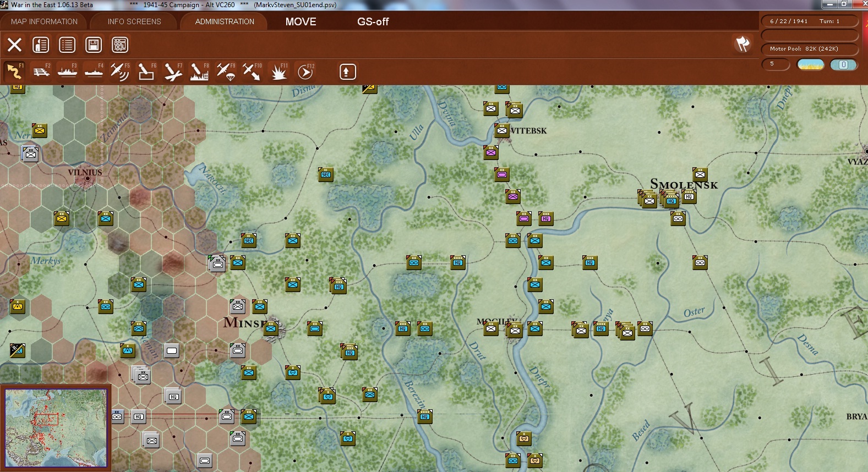This screenshot has height=472, width=868.
Task: Select Bomb airfield mission (F7)
Action: 173,72
